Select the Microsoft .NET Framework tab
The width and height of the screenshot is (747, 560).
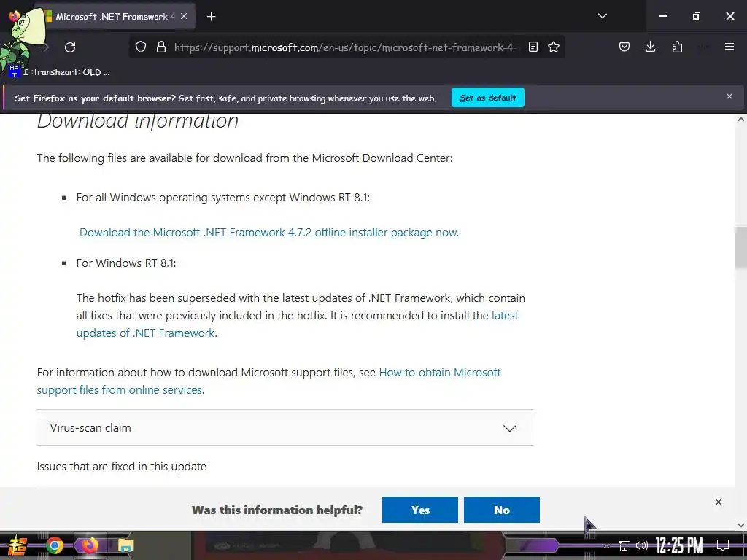[115, 17]
